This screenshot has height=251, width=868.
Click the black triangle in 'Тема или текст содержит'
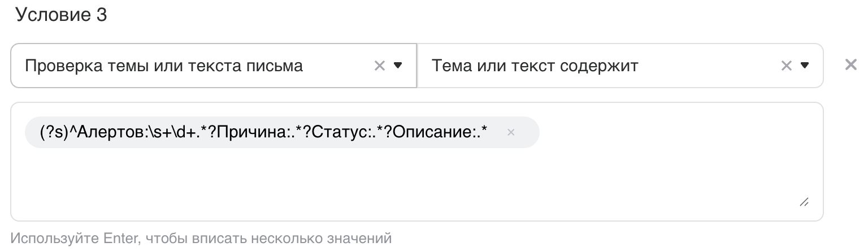(805, 66)
